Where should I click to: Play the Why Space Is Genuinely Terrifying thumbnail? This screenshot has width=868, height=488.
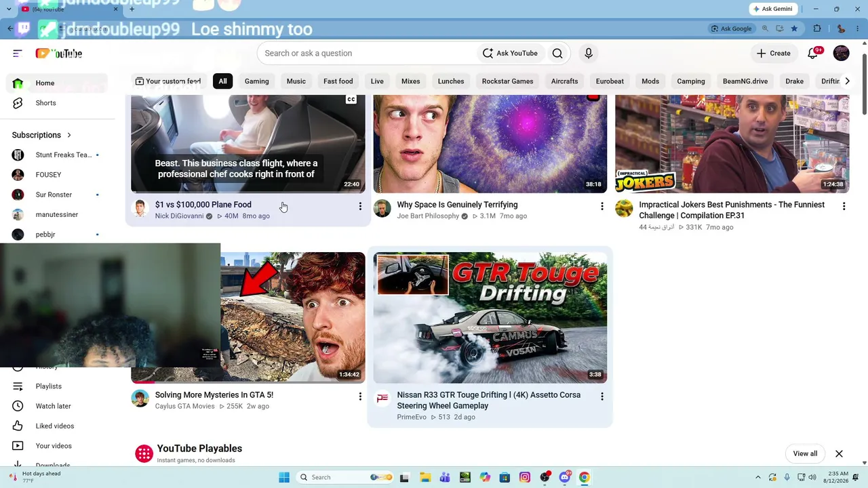pos(490,144)
